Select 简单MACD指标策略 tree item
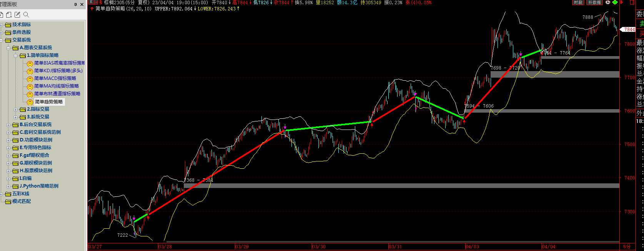The width and height of the screenshot is (644, 251). coord(55,78)
